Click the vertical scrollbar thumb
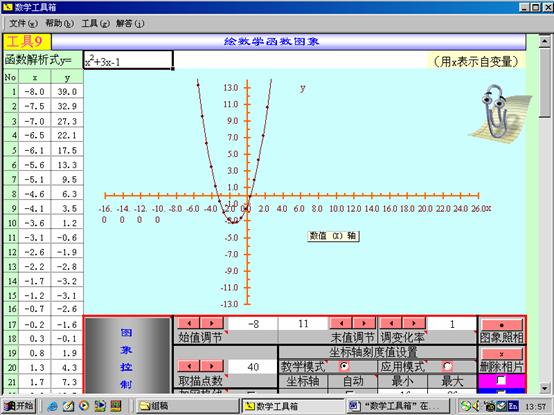Image resolution: width=554 pixels, height=415 pixels. [544, 83]
